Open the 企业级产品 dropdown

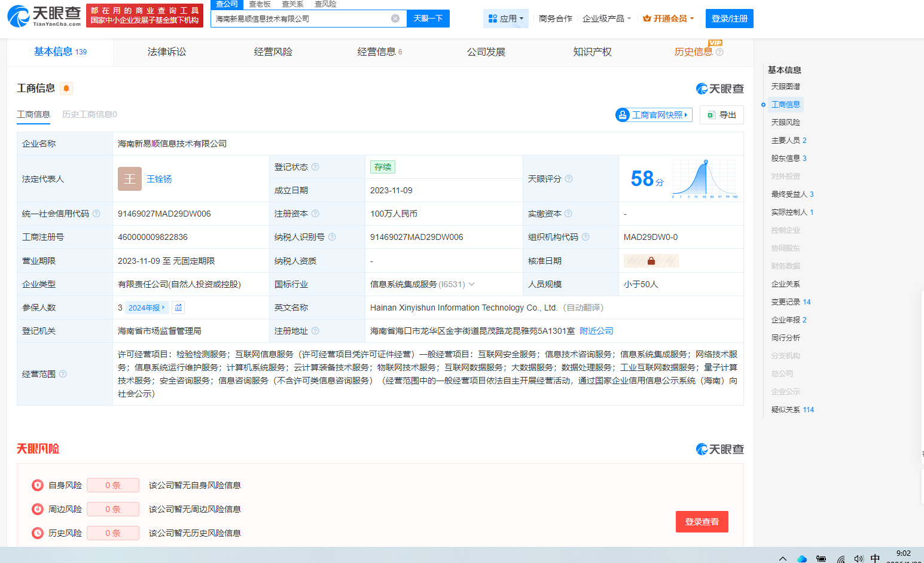pos(606,19)
